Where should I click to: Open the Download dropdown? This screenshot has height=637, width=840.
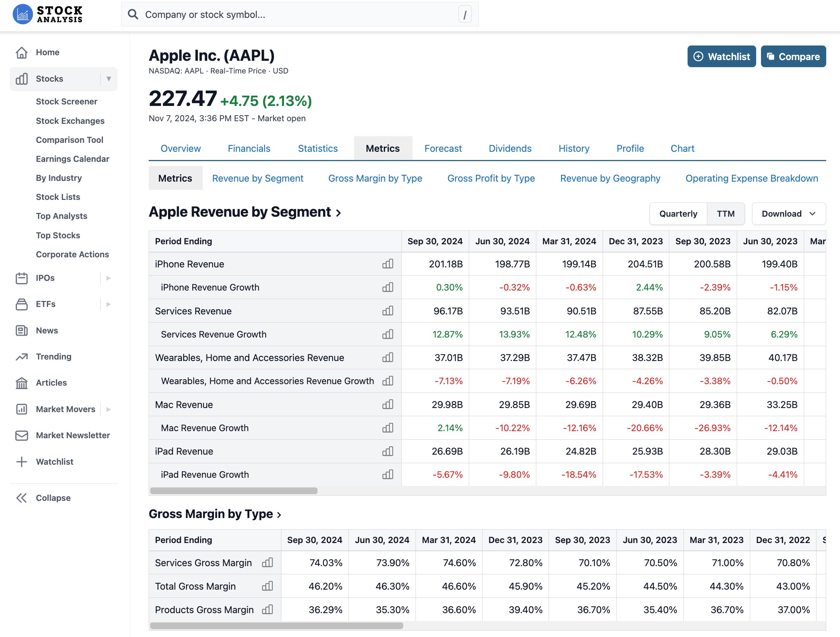tap(789, 214)
